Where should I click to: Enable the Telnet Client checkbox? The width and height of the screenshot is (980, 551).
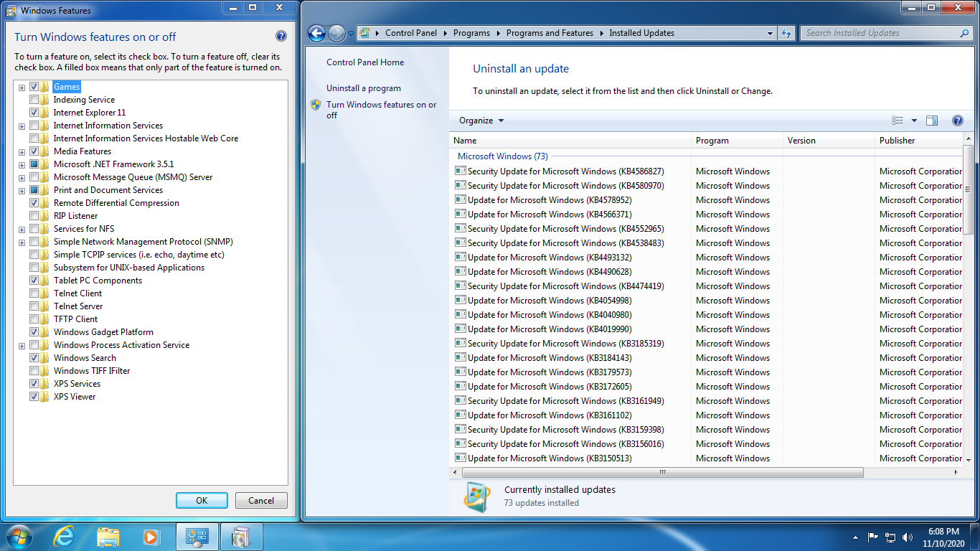[x=34, y=293]
